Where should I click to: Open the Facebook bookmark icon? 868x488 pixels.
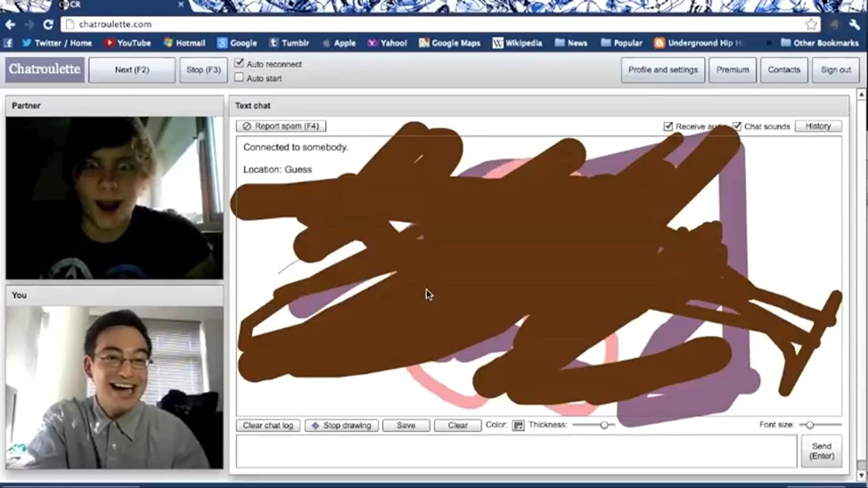(x=8, y=43)
